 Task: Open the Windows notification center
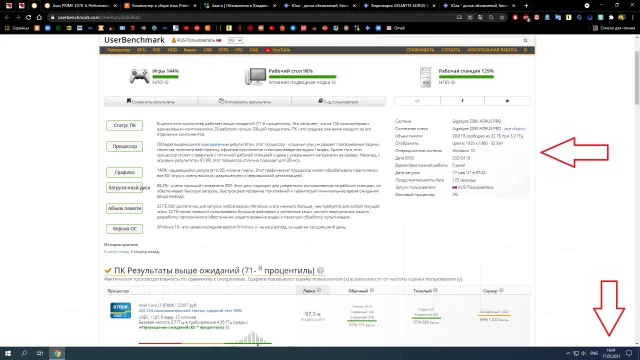click(x=629, y=353)
